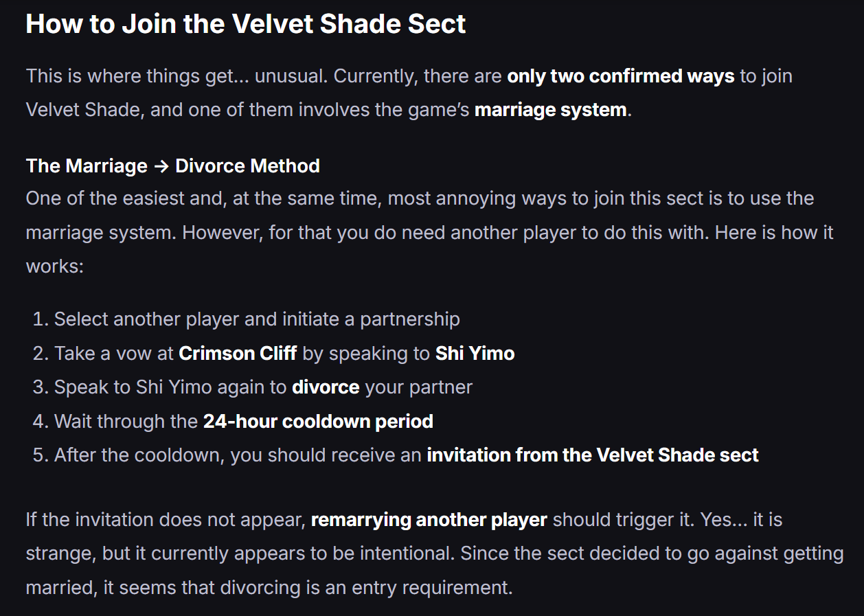Click the list number 5 marker
Image resolution: width=864 pixels, height=616 pixels.
39,455
